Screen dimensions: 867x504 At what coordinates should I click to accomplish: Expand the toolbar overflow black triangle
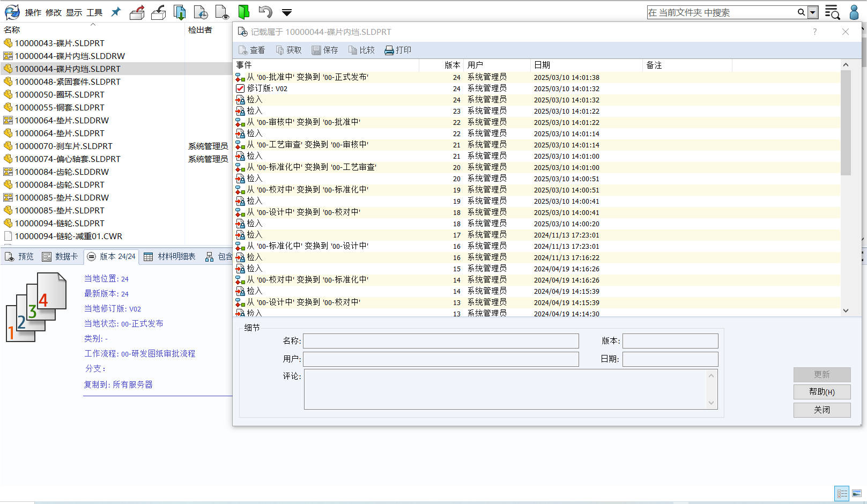tap(287, 12)
